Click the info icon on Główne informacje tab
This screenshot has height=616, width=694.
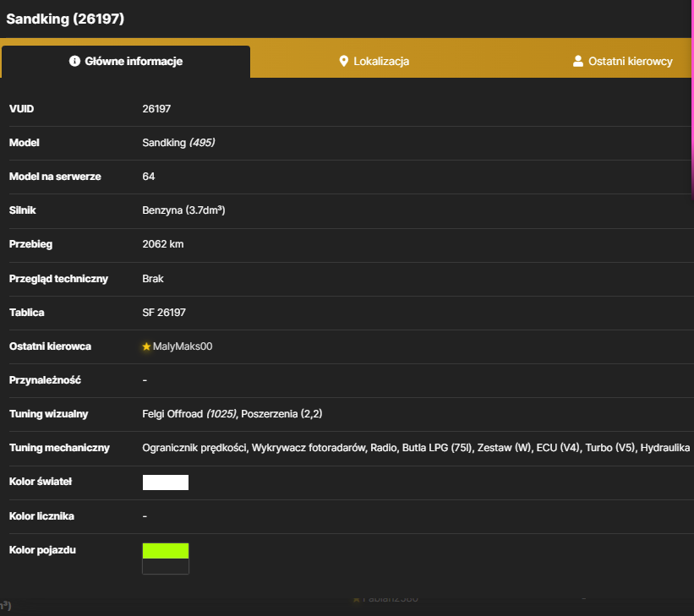pos(74,61)
